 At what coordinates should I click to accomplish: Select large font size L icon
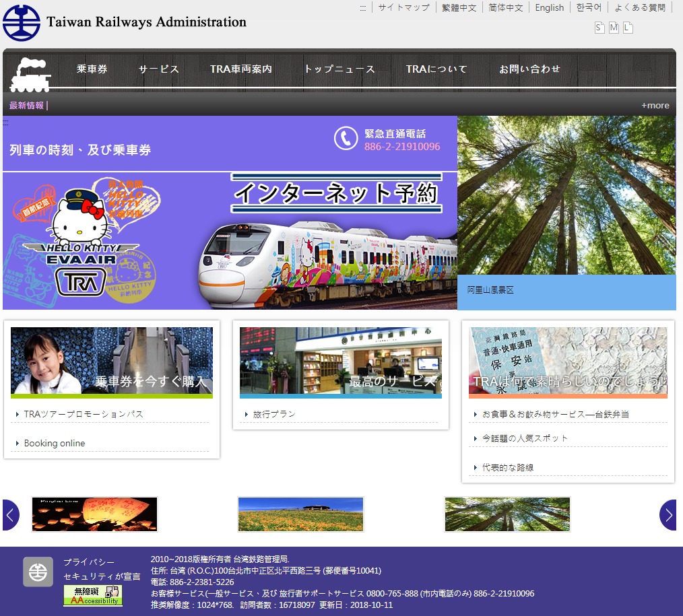628,28
